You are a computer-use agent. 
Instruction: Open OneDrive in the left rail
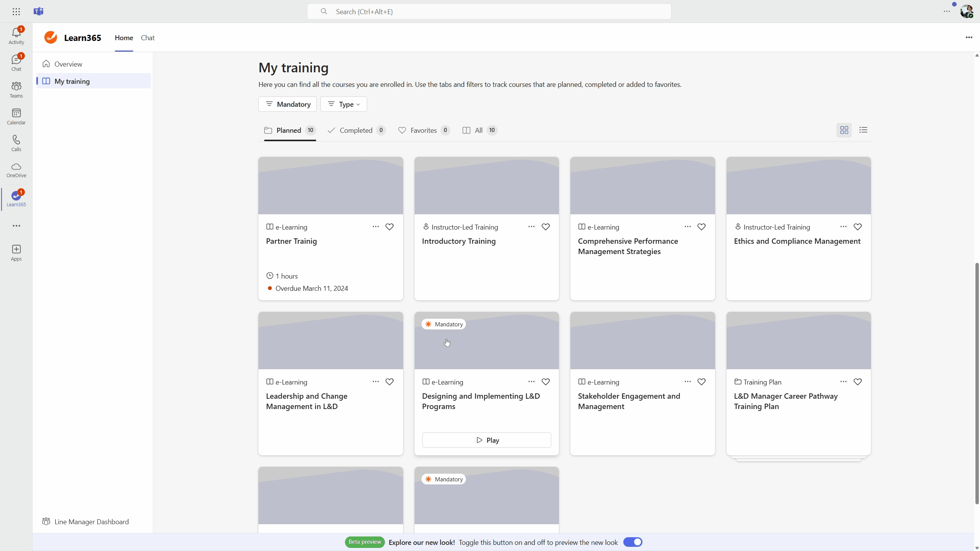[16, 170]
